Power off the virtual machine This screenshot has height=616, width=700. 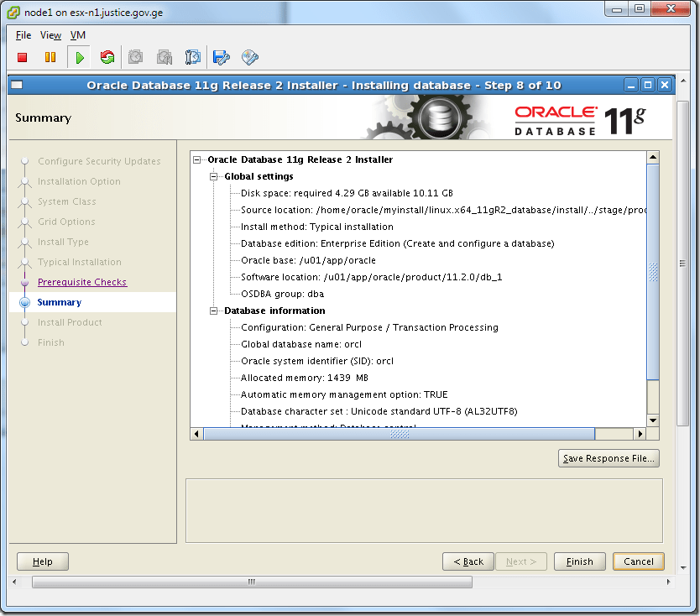(x=21, y=57)
